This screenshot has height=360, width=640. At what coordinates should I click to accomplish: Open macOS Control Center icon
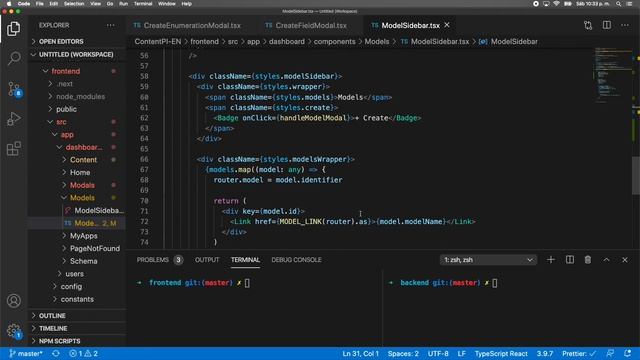[x=629, y=4]
